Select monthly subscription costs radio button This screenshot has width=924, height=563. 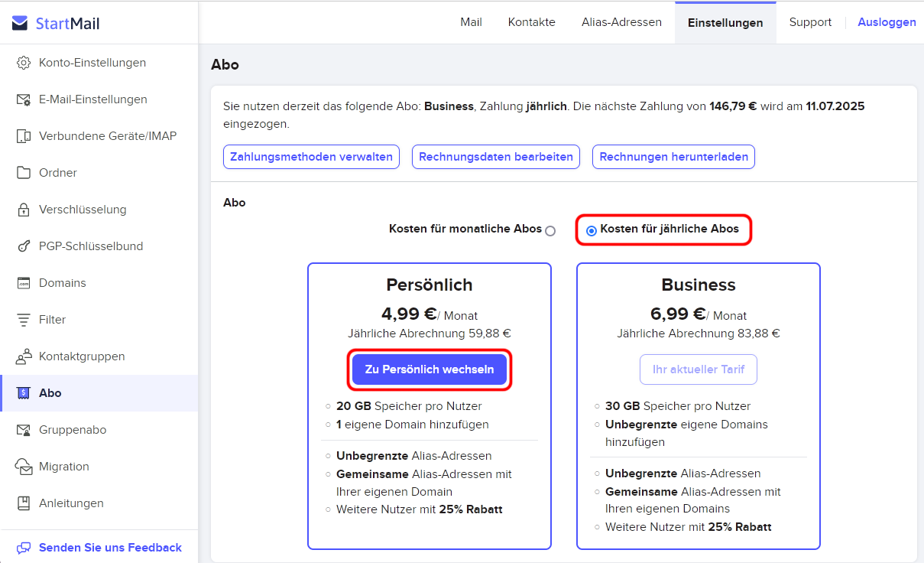[550, 230]
